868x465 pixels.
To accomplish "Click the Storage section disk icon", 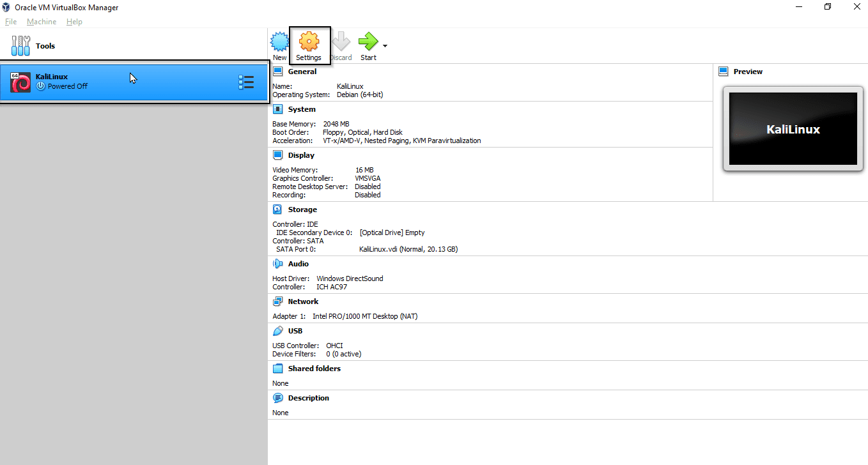I will tap(277, 210).
